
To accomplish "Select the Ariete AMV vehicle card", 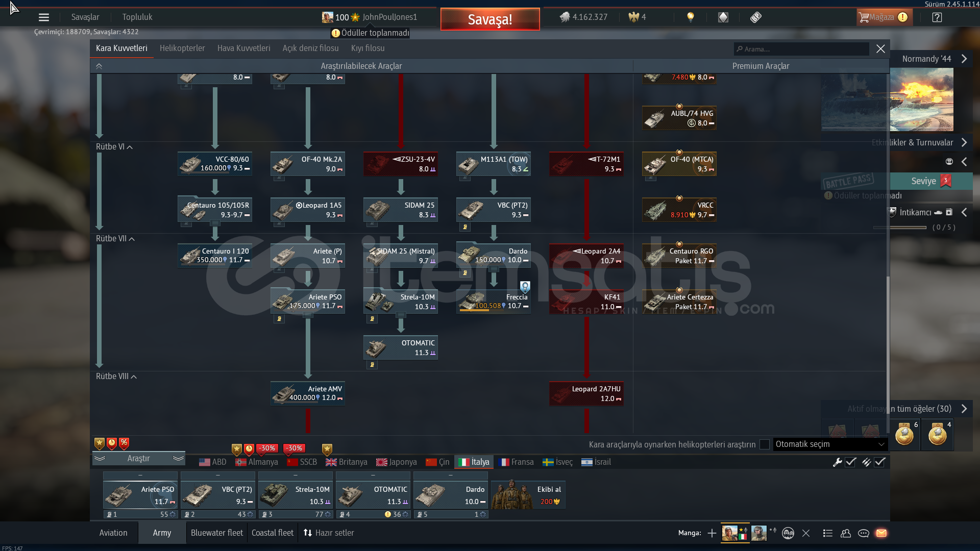I will [308, 393].
